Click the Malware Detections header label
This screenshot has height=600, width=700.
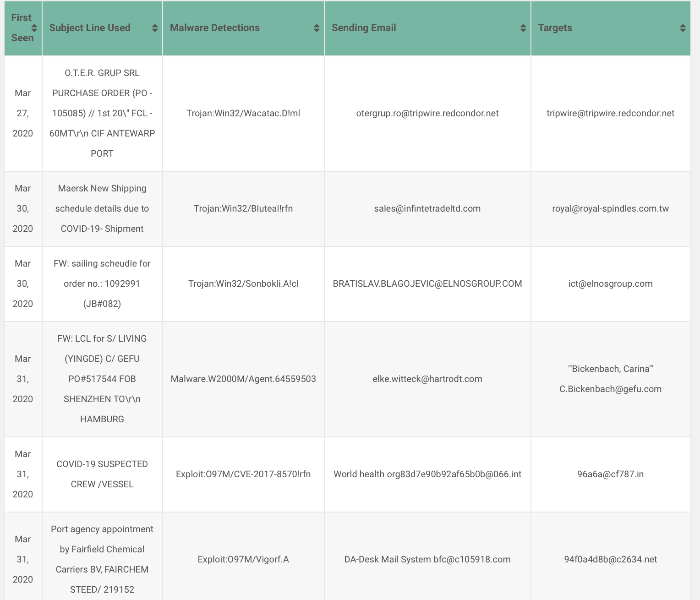tap(215, 28)
